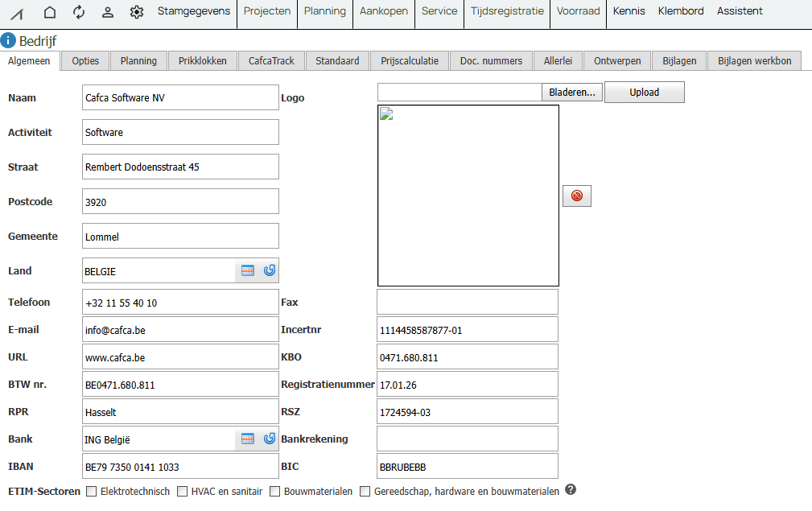Image resolution: width=812 pixels, height=511 pixels.
Task: Enable the Elektrotechnisch checkbox
Action: tap(92, 492)
